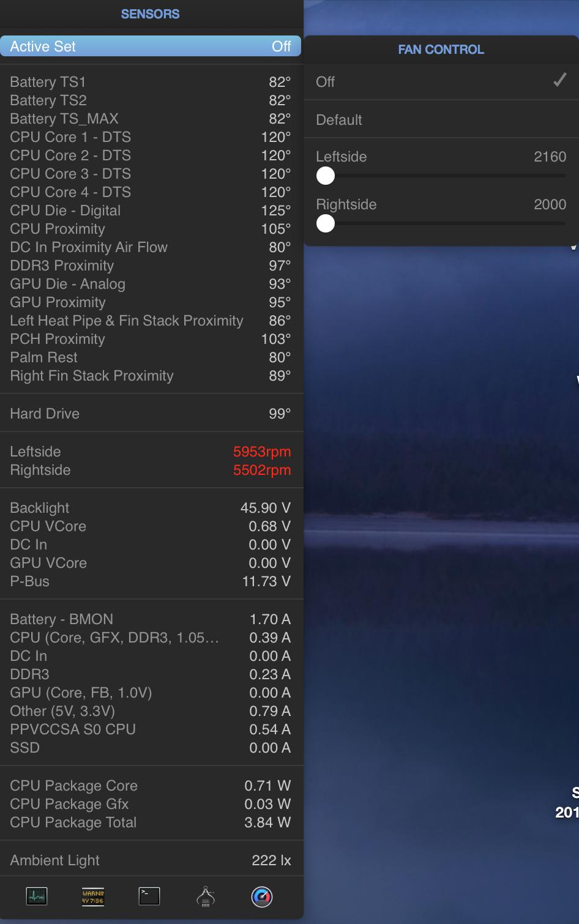Open Fan Control from Active Set row
The width and height of the screenshot is (579, 924).
pyautogui.click(x=150, y=46)
